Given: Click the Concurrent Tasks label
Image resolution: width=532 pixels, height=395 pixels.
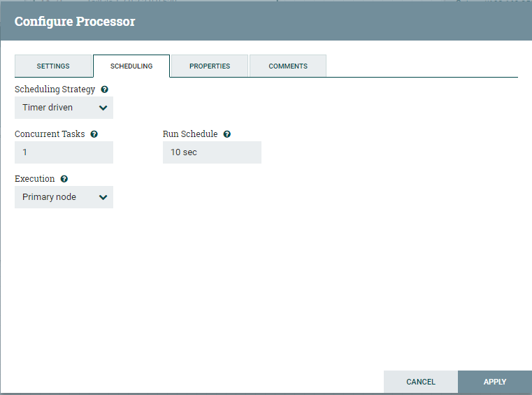Looking at the screenshot, I should tap(50, 134).
